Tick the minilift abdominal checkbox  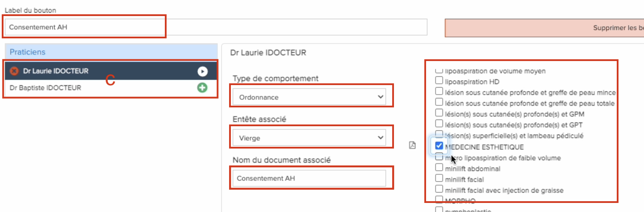click(439, 167)
